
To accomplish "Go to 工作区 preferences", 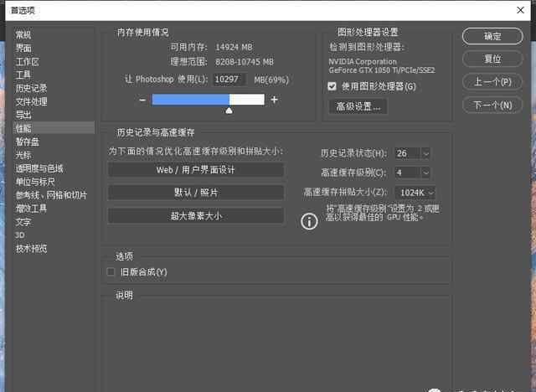I will (x=28, y=61).
